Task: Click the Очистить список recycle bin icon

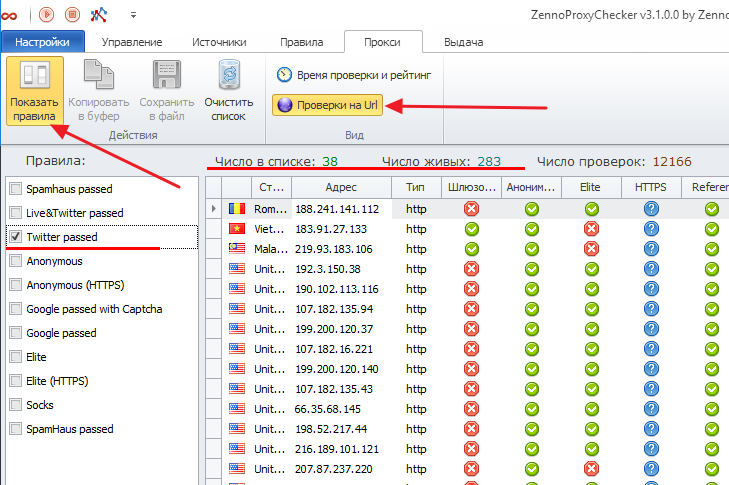Action: 229,78
